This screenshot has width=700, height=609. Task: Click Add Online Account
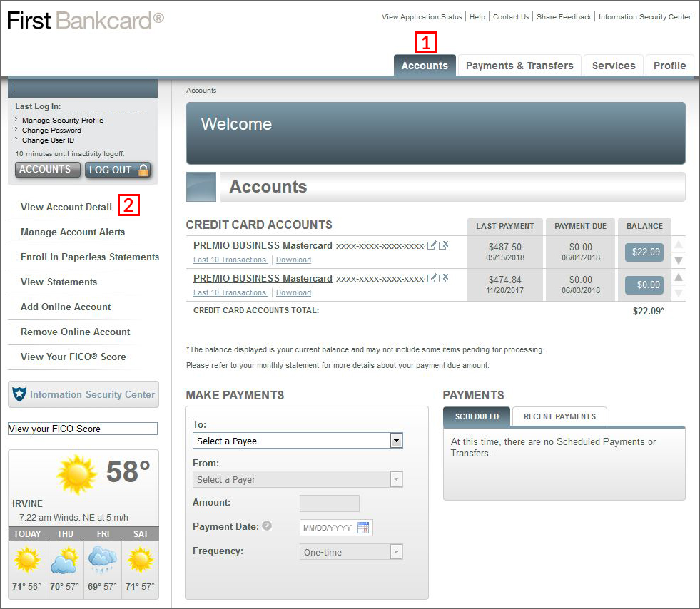click(66, 307)
